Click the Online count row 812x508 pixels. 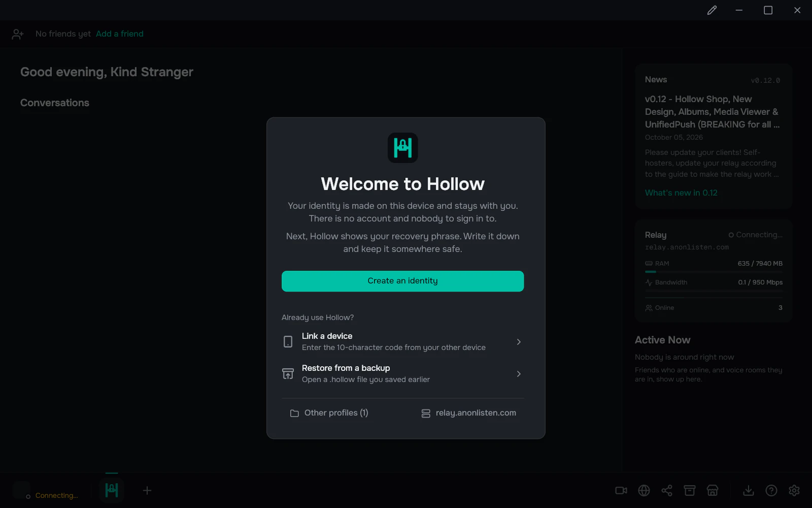[714, 308]
